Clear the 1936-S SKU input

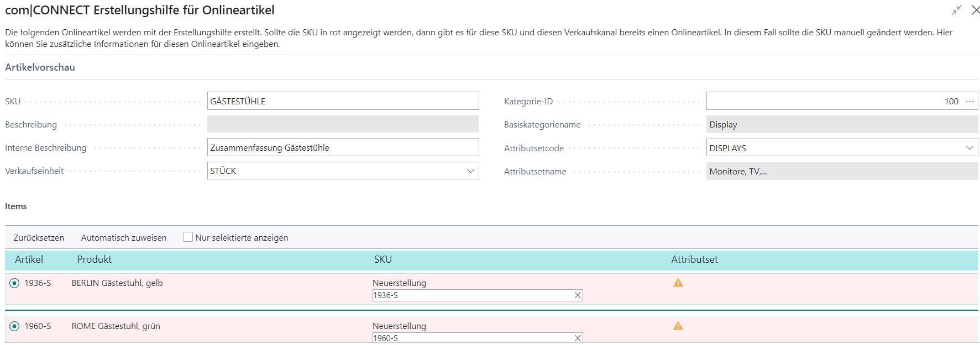[x=578, y=295]
